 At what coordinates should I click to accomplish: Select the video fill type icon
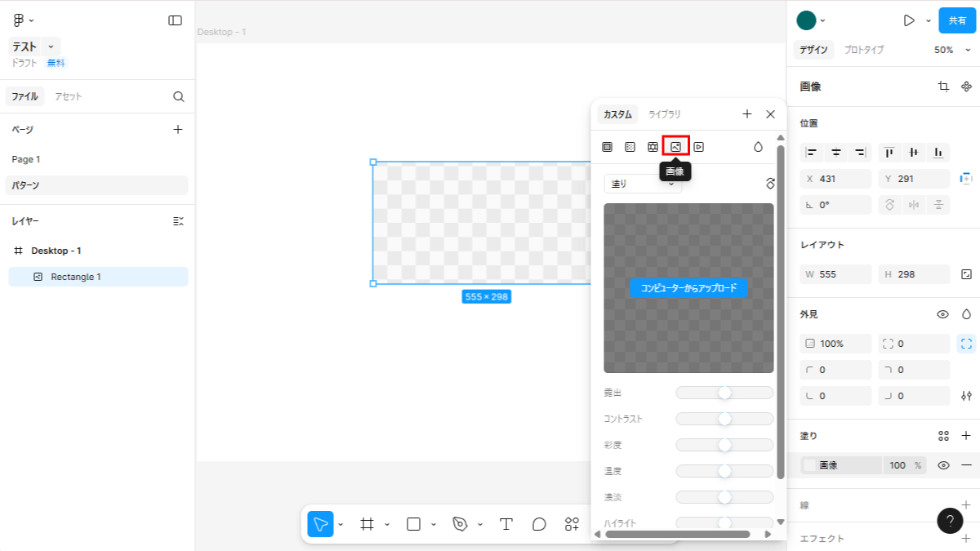[x=699, y=147]
